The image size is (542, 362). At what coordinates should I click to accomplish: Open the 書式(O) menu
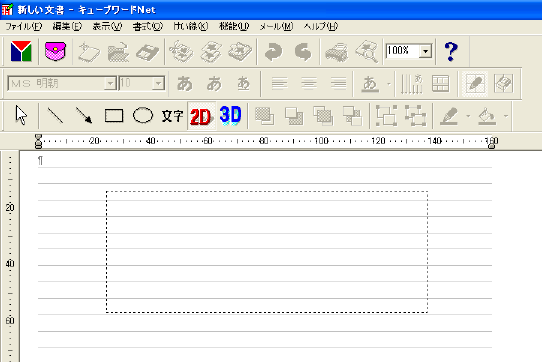click(x=148, y=26)
